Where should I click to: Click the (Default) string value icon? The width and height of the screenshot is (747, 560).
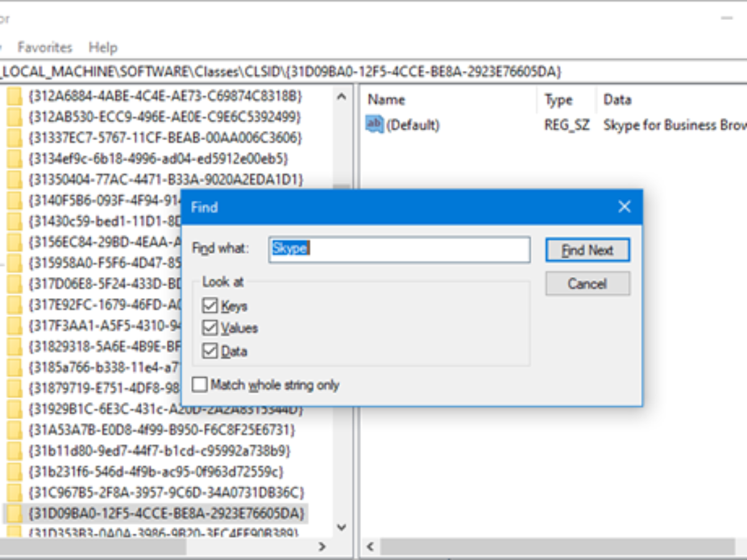(374, 125)
